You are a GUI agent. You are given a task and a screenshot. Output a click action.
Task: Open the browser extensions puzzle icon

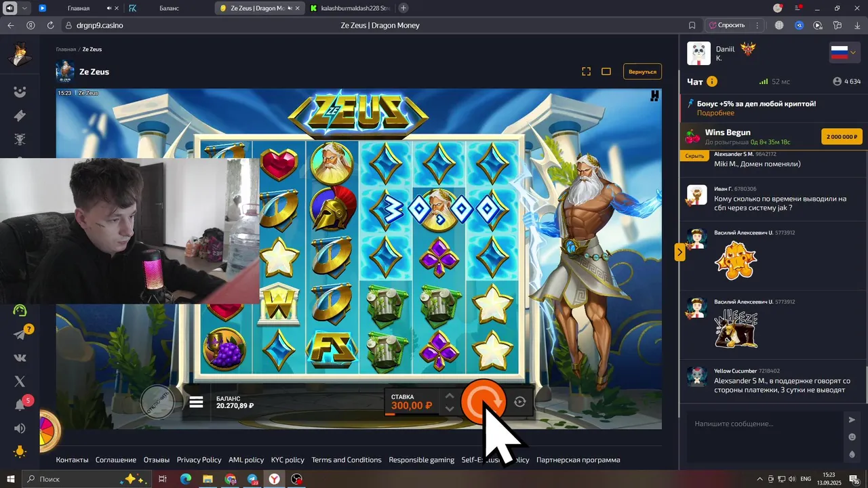click(x=837, y=25)
